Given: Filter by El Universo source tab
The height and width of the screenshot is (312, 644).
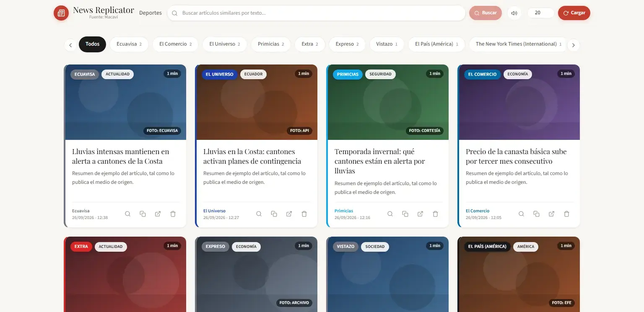Looking at the screenshot, I should point(225,44).
